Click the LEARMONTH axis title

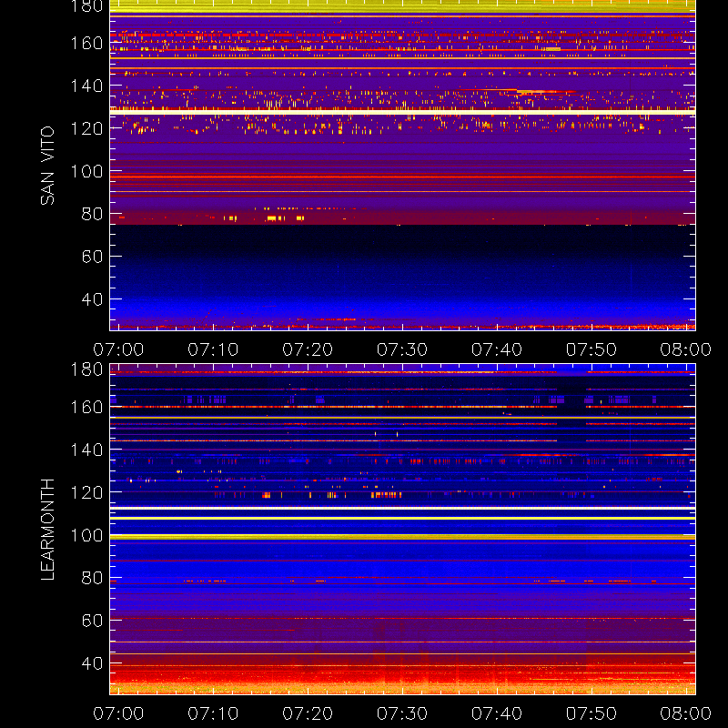[47, 530]
